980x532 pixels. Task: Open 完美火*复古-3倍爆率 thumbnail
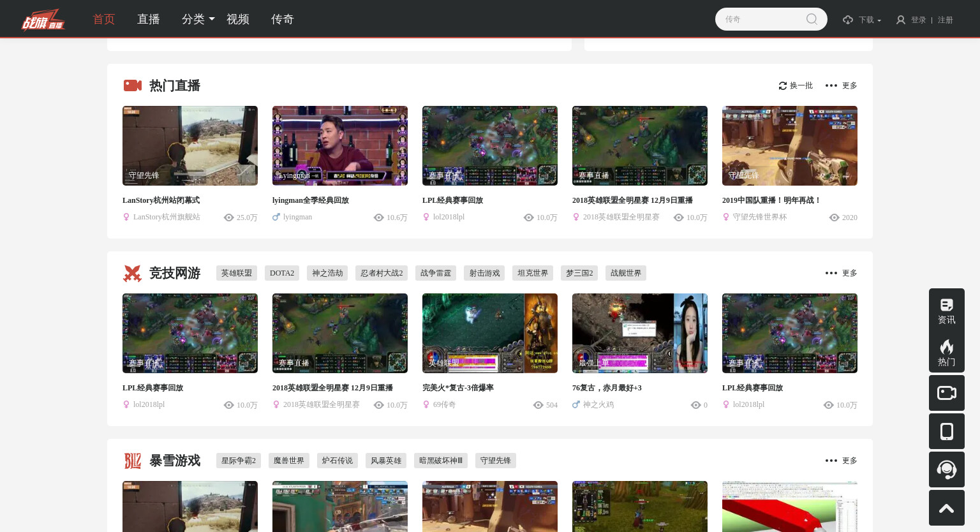[x=490, y=333]
